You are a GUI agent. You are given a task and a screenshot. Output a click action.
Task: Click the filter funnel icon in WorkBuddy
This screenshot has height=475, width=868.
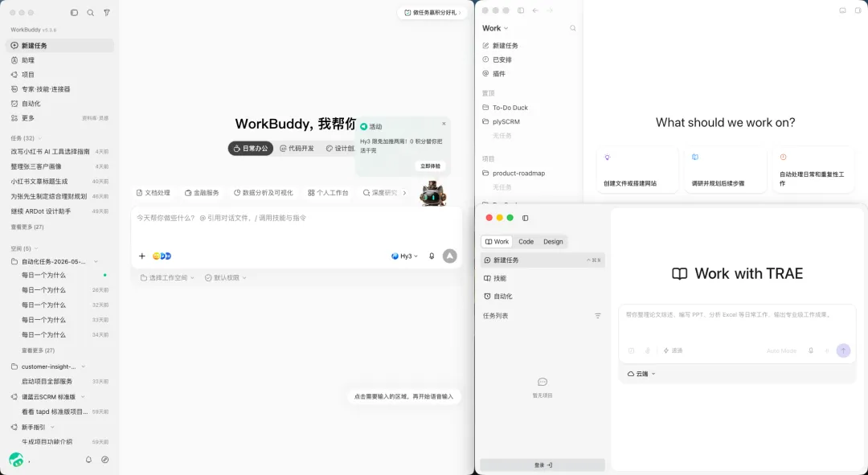click(107, 13)
